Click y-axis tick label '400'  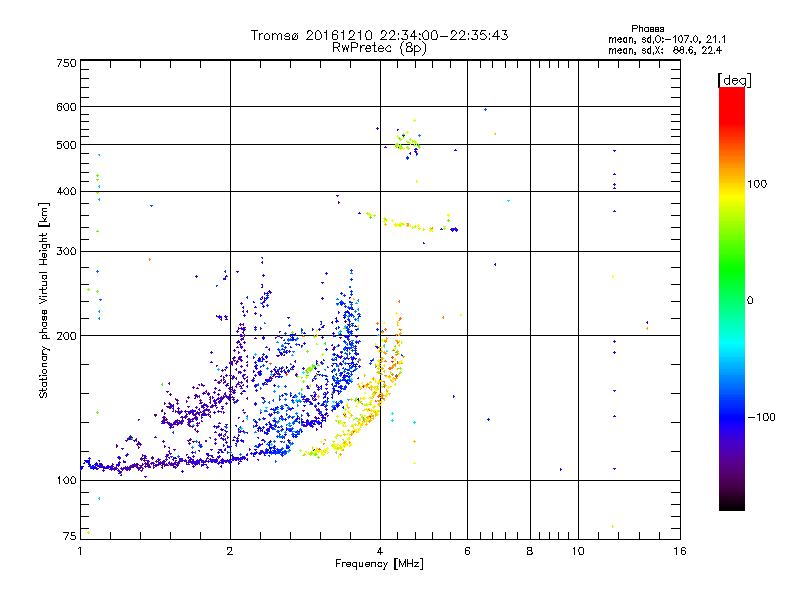[67, 192]
